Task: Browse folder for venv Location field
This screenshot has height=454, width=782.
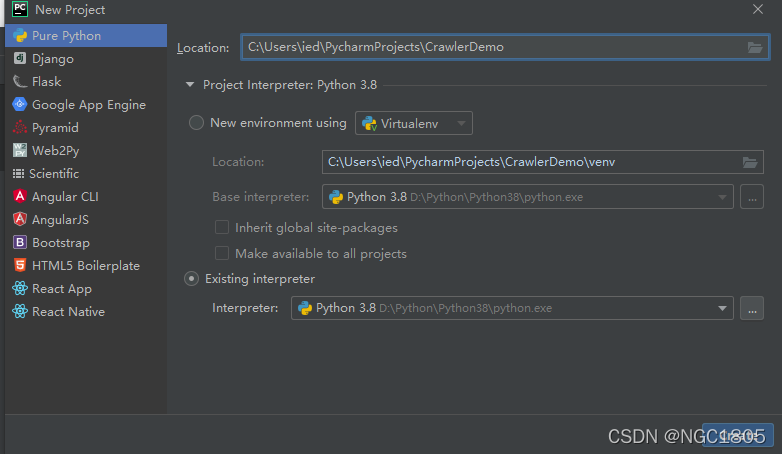Action: [750, 162]
